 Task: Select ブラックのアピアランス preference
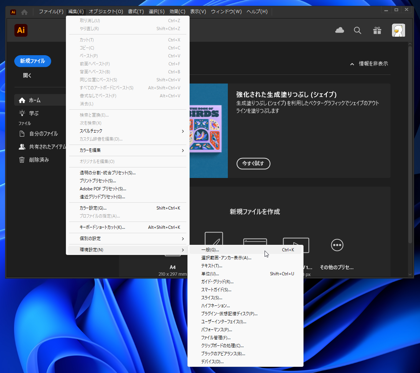246,354
